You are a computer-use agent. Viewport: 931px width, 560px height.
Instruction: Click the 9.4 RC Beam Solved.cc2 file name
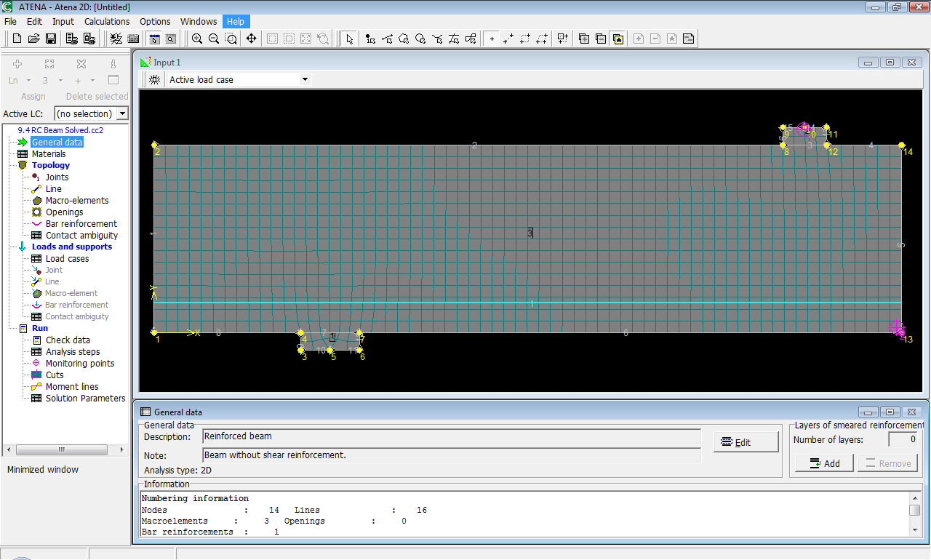60,130
